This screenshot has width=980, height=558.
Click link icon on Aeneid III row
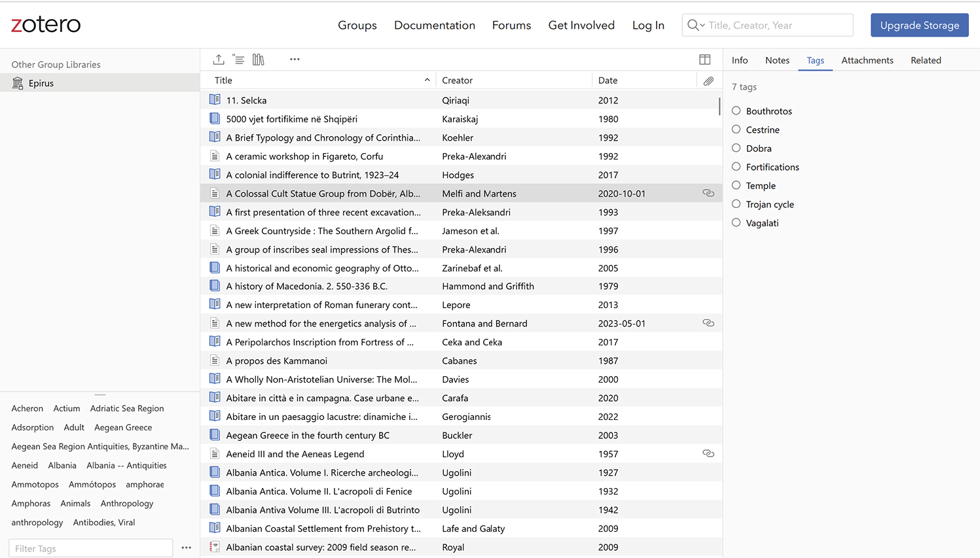[x=708, y=453]
